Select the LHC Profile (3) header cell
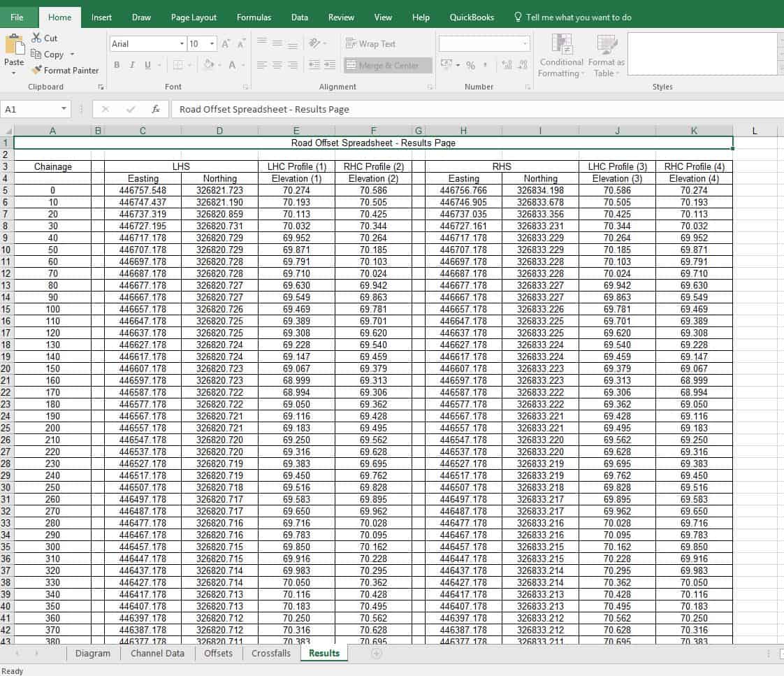 coord(618,166)
